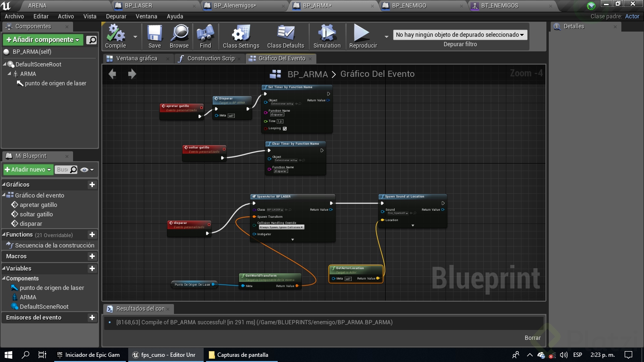Open the Windows notification center
The width and height of the screenshot is (644, 362).
coord(628,355)
